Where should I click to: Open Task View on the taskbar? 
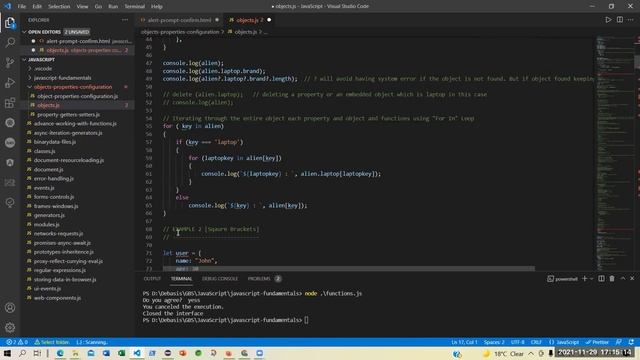pos(37,353)
